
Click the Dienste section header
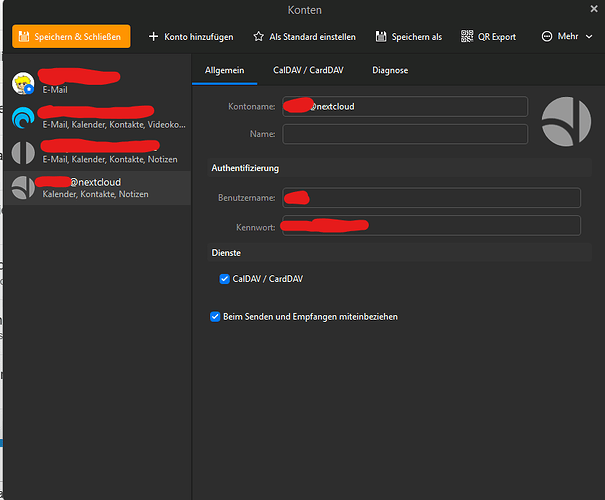click(x=399, y=253)
